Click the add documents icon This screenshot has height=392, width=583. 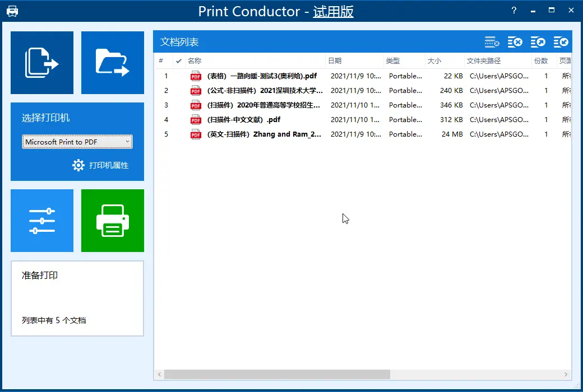41,62
